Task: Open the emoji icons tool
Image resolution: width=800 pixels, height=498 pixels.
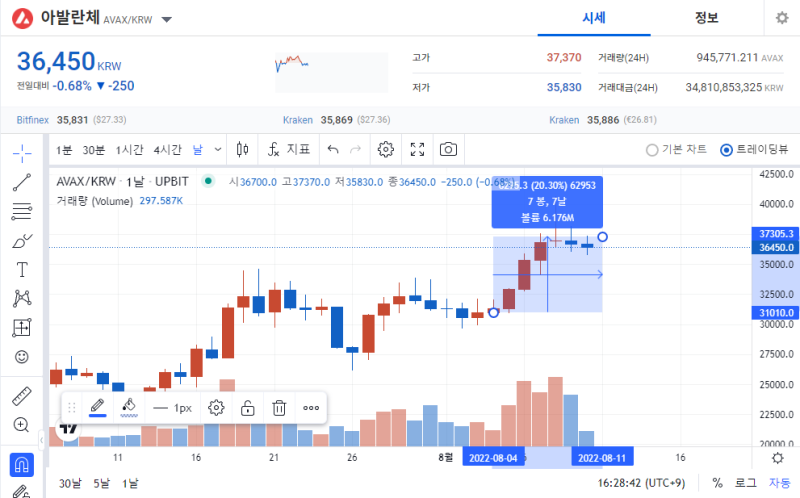Action: (x=21, y=357)
